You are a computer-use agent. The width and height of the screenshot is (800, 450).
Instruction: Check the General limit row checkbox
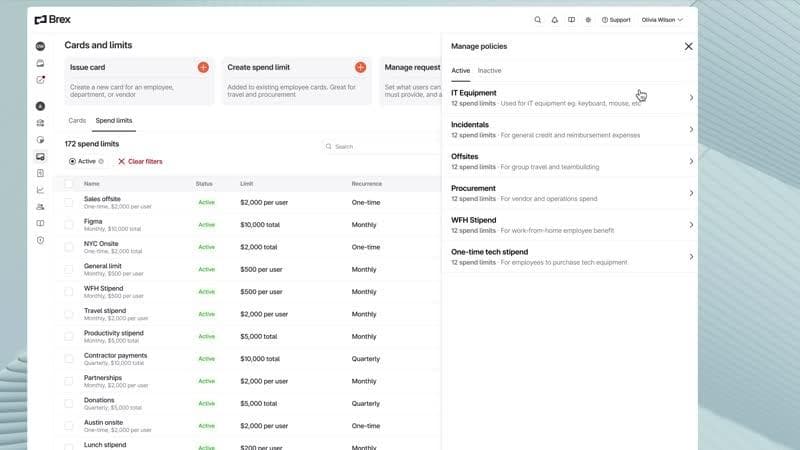click(x=68, y=269)
